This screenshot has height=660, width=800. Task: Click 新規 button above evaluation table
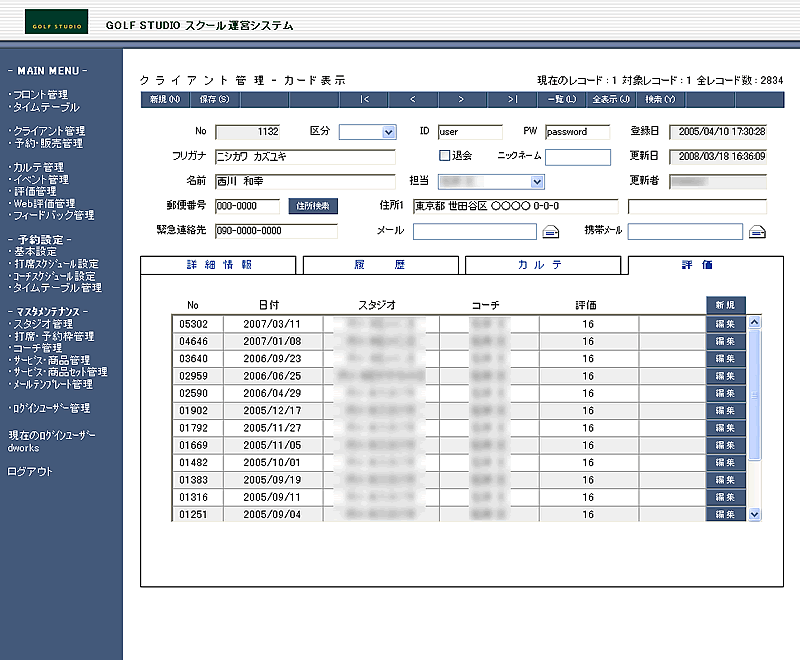726,305
